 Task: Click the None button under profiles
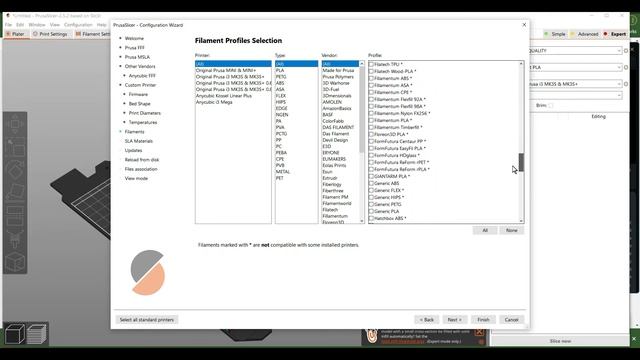[511, 231]
